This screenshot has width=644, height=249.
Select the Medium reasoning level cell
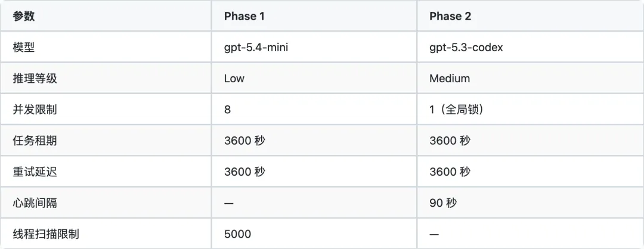pos(449,78)
